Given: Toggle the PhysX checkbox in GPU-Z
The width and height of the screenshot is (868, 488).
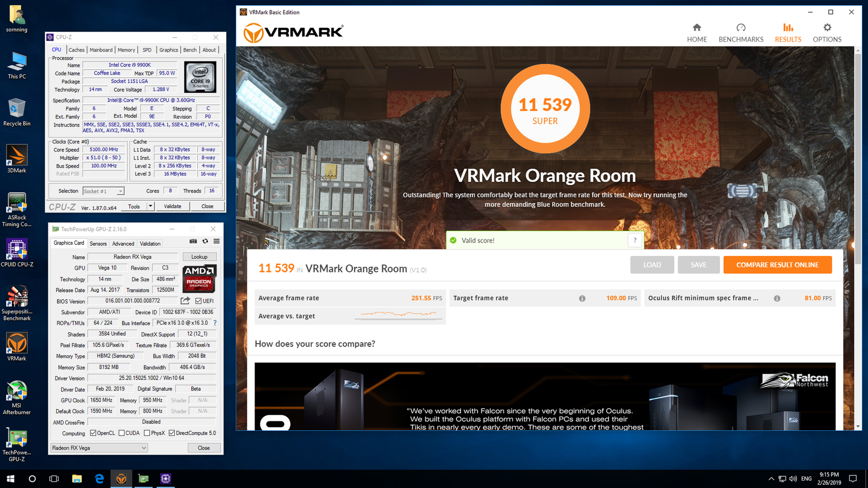Looking at the screenshot, I should click(x=147, y=433).
